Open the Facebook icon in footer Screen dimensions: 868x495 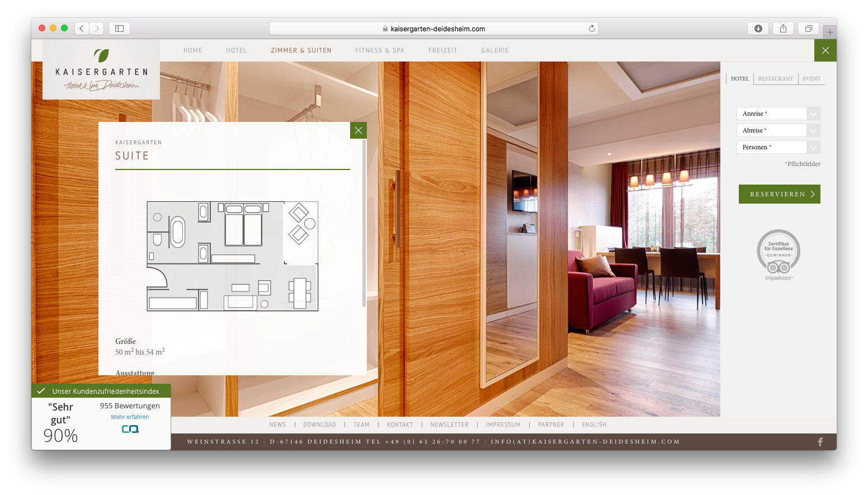tap(820, 442)
